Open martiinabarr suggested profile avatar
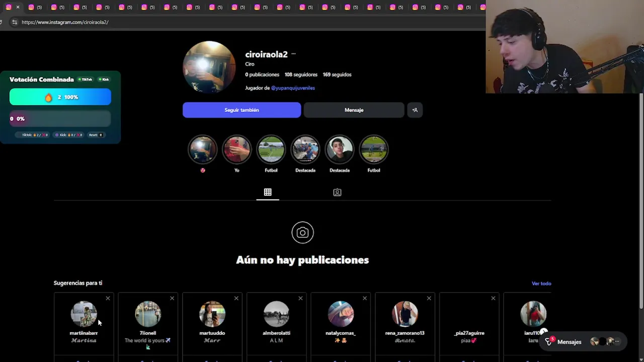The image size is (644, 362). pos(84,314)
